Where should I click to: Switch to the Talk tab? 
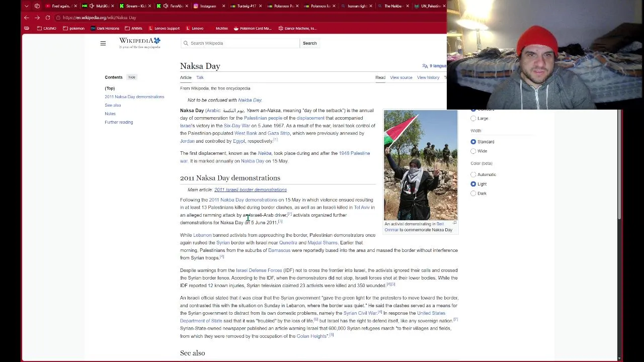pos(200,77)
